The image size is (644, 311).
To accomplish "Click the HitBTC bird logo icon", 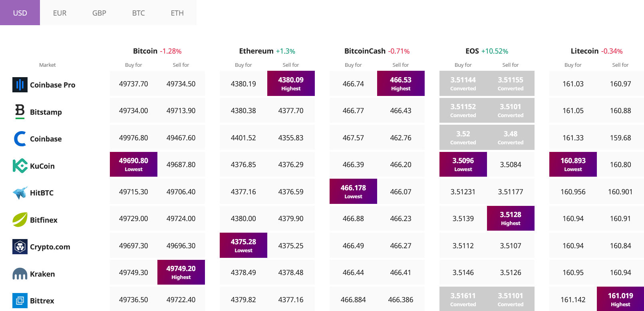I will (20, 193).
